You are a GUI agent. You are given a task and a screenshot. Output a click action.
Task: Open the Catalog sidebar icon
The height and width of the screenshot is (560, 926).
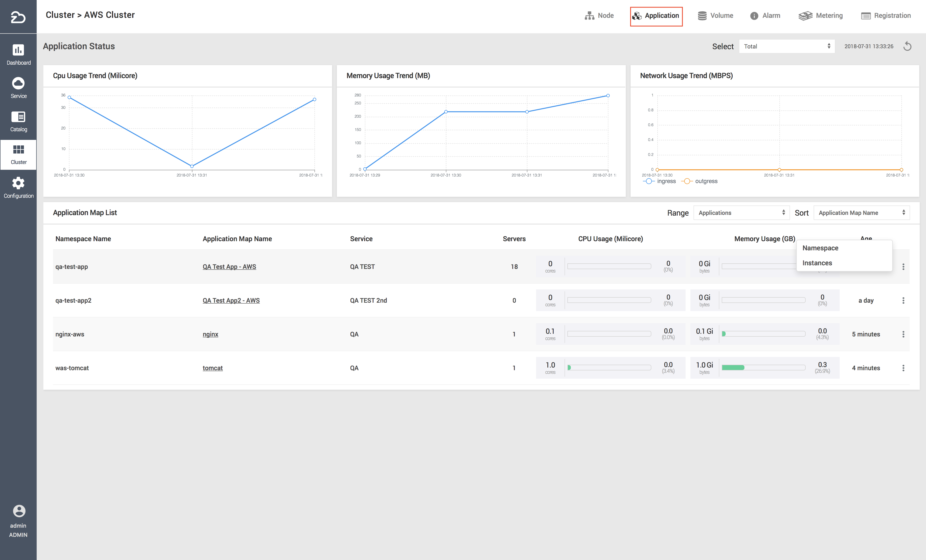(x=18, y=117)
